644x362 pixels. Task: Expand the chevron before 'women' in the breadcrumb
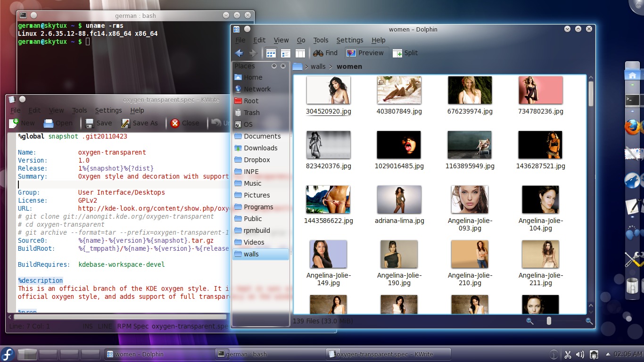pyautogui.click(x=331, y=66)
